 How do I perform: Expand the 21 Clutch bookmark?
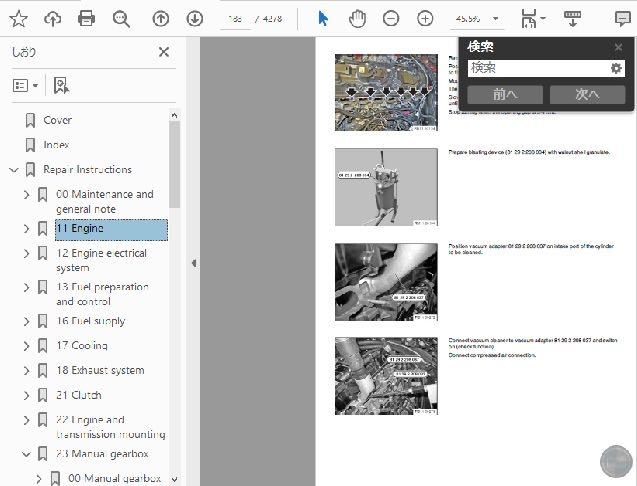(26, 395)
